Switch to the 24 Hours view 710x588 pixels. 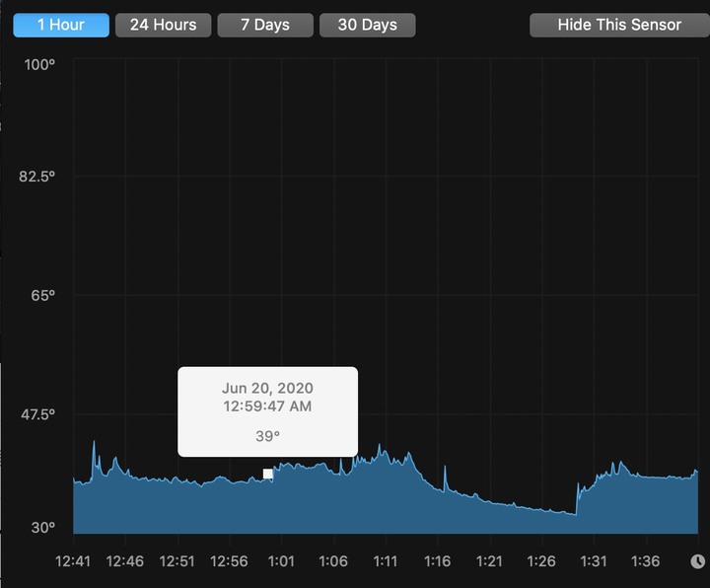163,25
